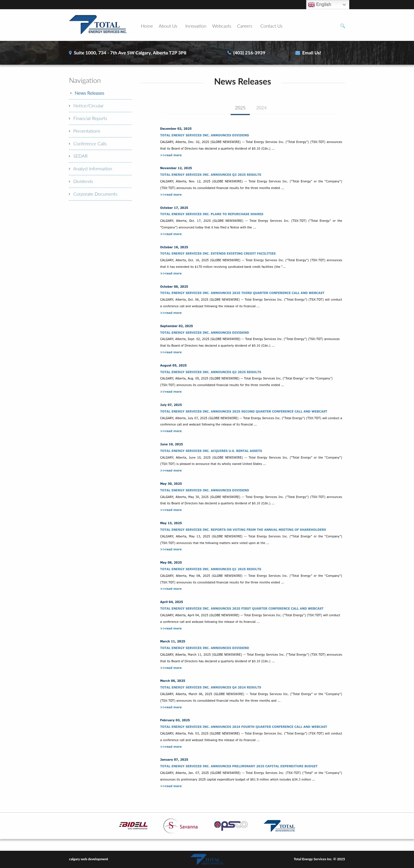
Task: Expand the Careers navigation menu
Action: click(x=244, y=26)
